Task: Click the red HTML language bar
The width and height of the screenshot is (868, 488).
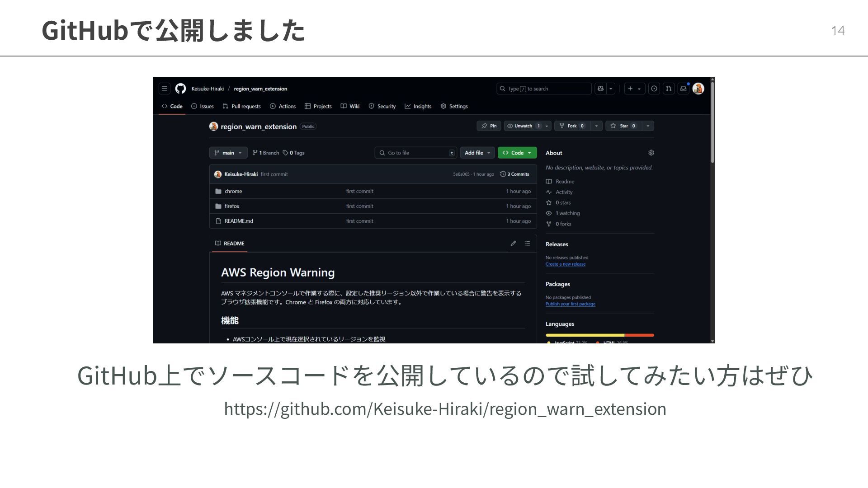Action: pos(639,335)
